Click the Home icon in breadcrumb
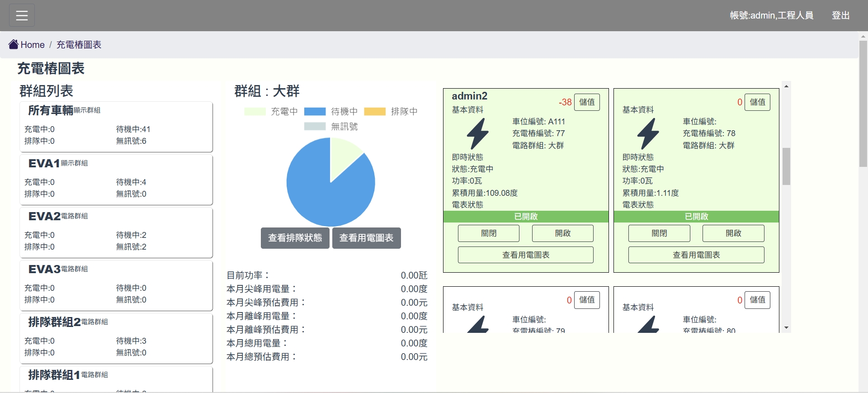 pyautogui.click(x=14, y=44)
